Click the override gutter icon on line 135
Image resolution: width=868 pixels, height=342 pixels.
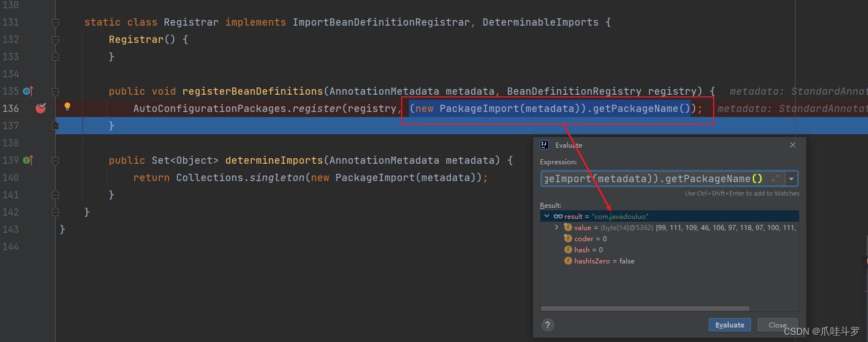coord(28,91)
